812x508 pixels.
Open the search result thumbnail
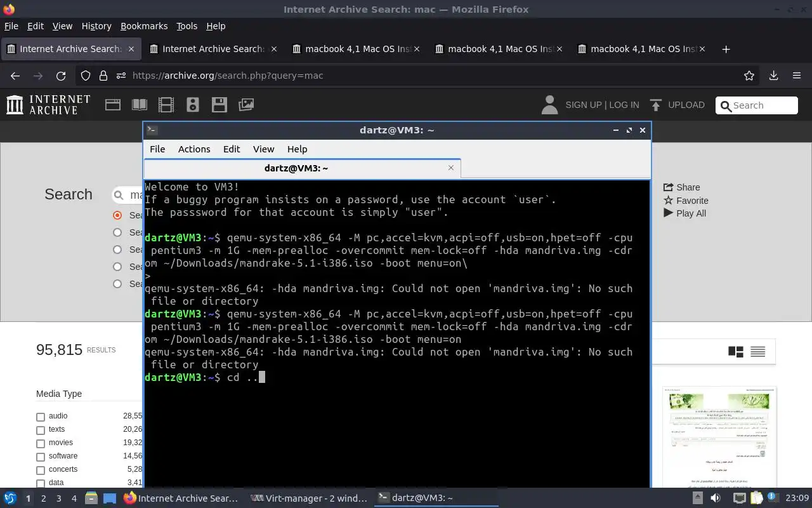click(719, 437)
